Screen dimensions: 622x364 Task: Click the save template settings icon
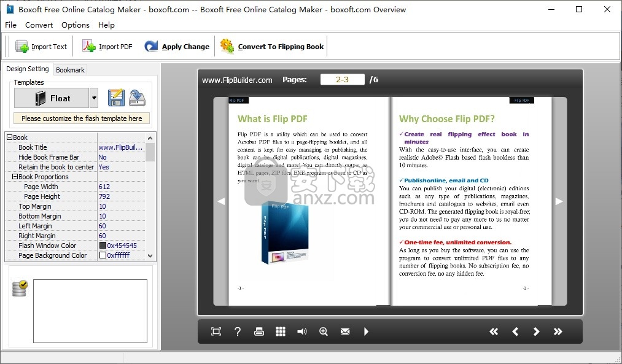click(116, 98)
